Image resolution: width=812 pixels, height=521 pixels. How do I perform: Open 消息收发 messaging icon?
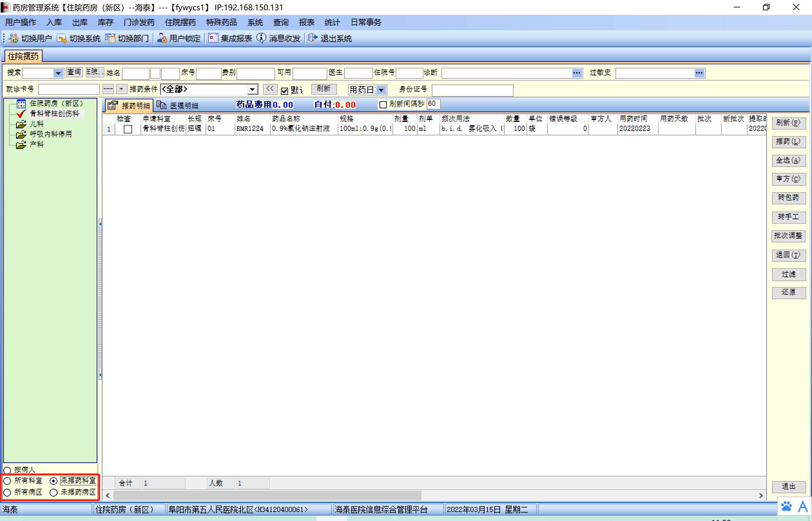[x=261, y=38]
